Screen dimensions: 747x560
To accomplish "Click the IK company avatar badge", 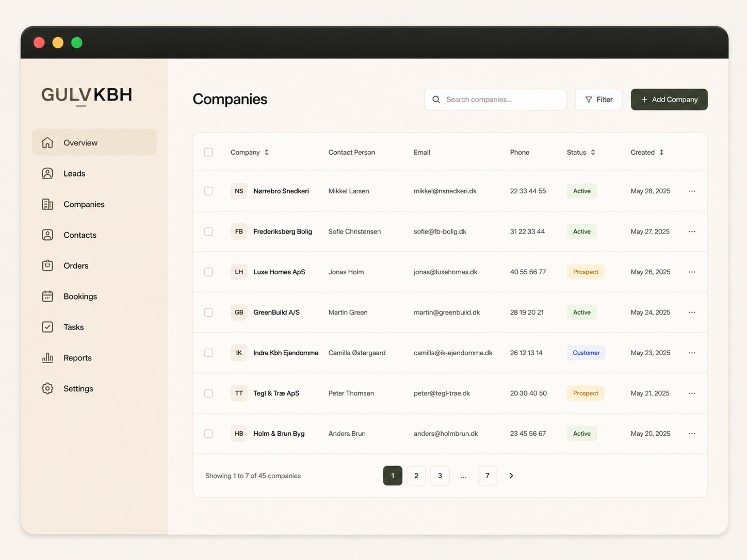I will pos(239,353).
